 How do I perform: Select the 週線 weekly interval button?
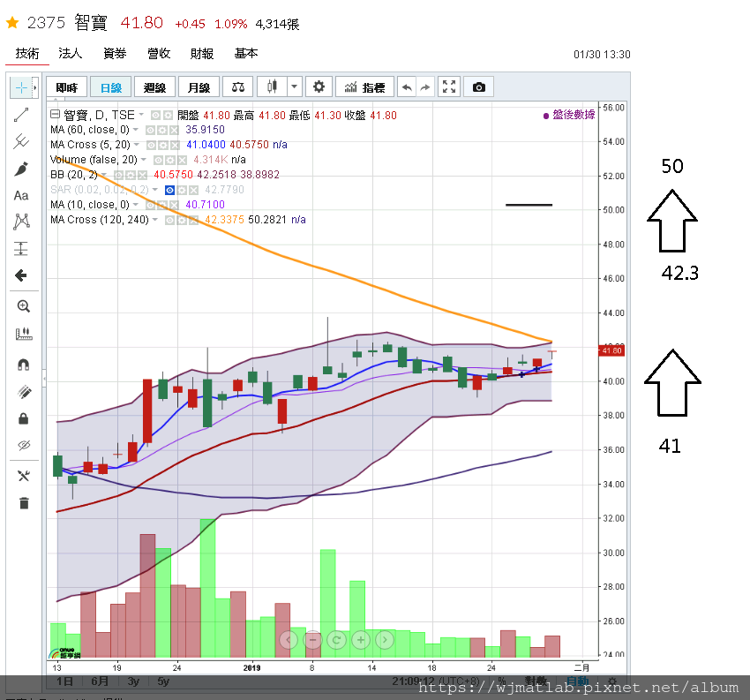tap(154, 87)
